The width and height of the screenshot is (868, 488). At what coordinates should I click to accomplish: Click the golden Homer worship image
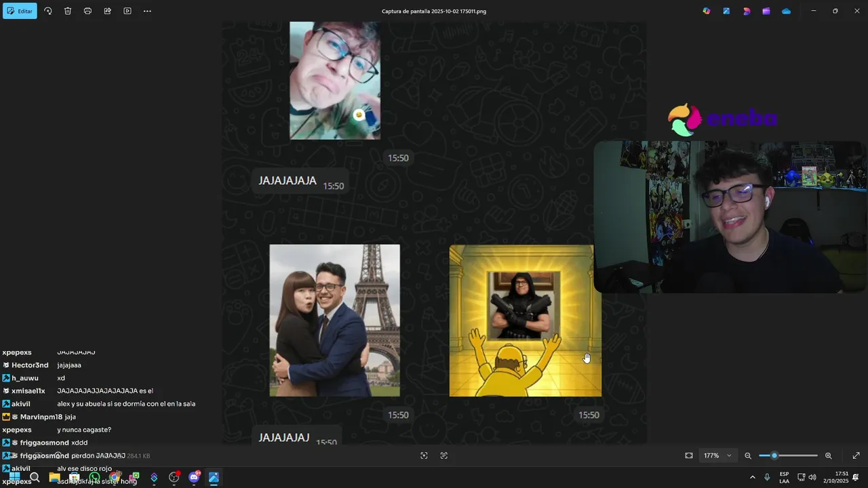(525, 321)
